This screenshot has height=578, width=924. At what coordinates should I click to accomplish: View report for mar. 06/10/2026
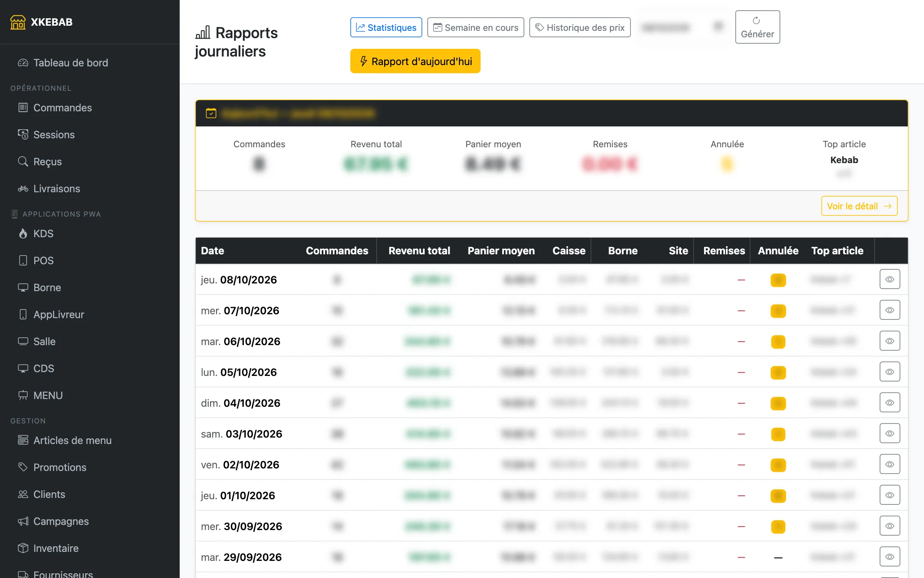(x=890, y=341)
